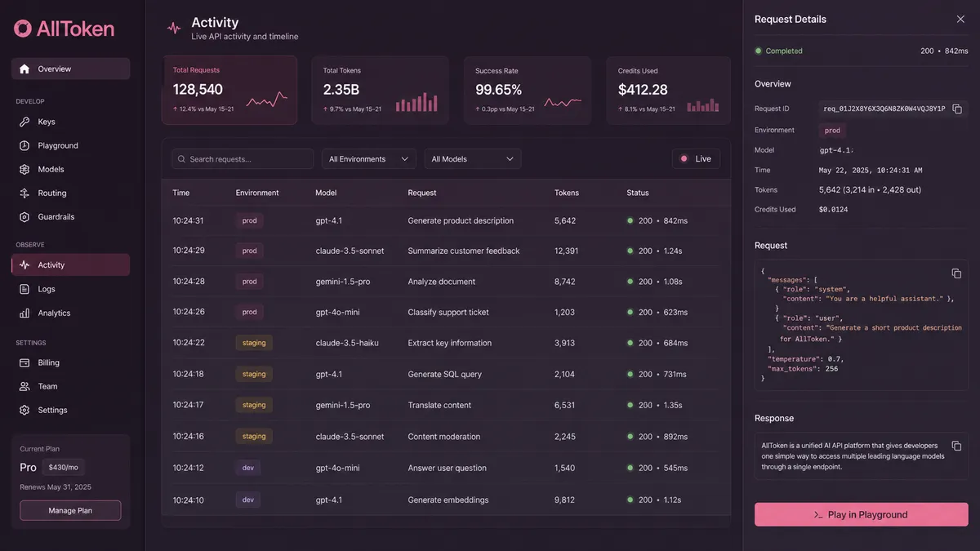
Task: Click the dev badge in the 10:24:12 row
Action: [248, 468]
